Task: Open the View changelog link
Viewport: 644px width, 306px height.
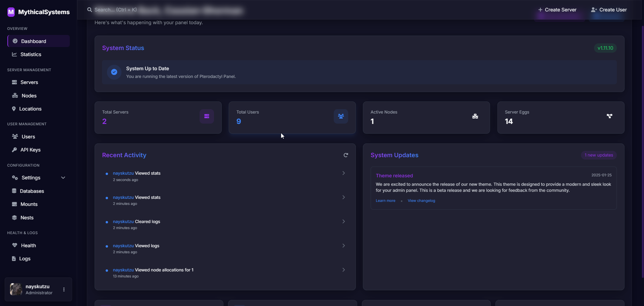Action: tap(421, 201)
